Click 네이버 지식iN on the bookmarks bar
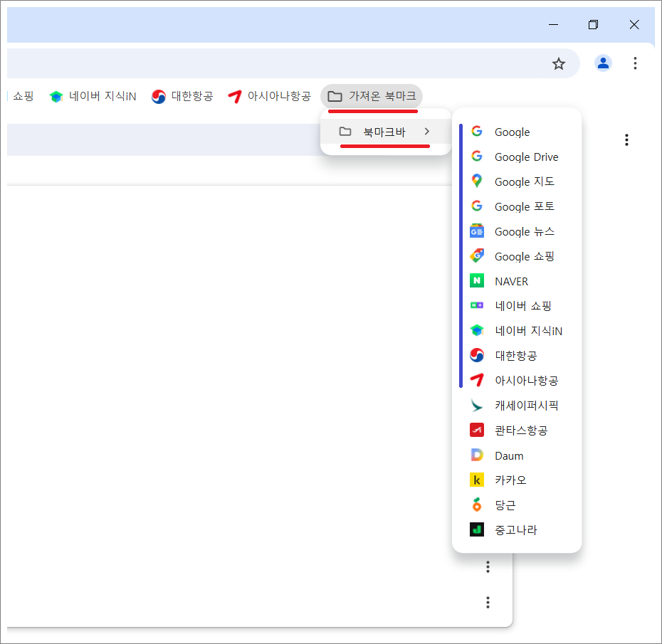The image size is (662, 644). pyautogui.click(x=93, y=96)
